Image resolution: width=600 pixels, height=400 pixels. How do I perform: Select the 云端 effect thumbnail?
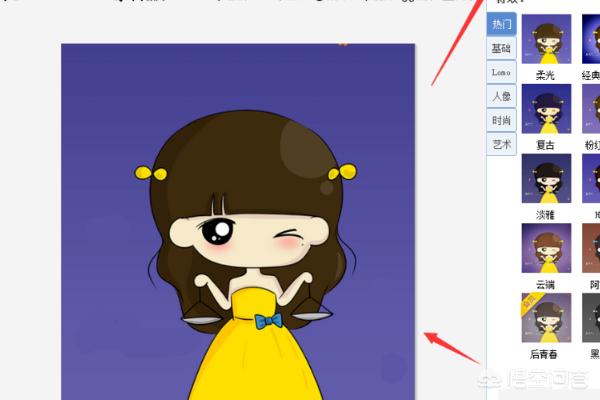tap(546, 248)
